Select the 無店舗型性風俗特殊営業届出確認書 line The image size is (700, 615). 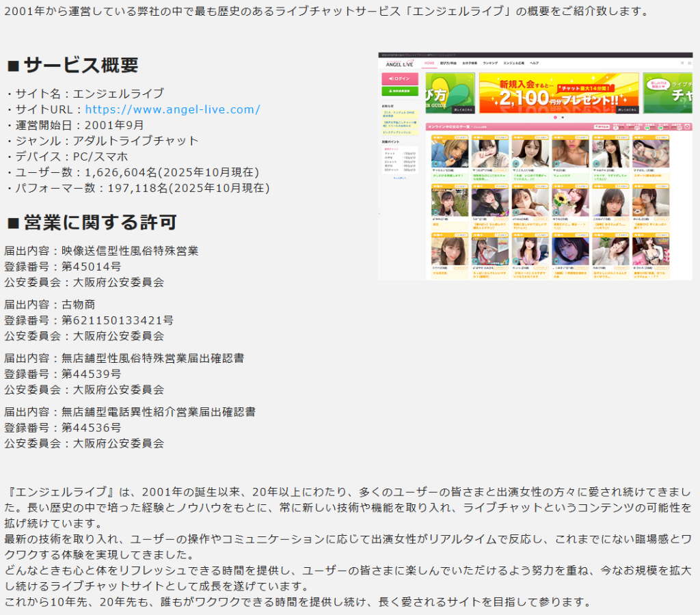[124, 358]
